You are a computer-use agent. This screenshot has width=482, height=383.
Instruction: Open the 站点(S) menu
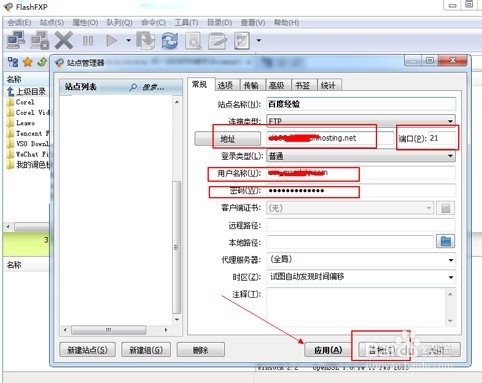tap(52, 23)
